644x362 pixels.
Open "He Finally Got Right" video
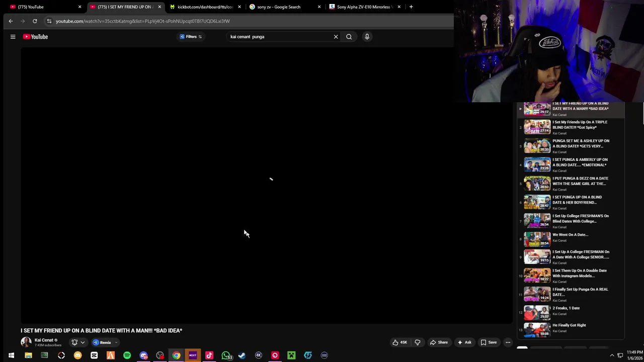tap(571, 329)
